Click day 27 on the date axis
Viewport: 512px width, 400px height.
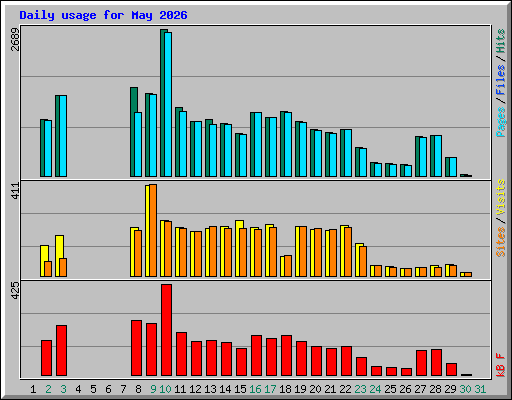click(420, 389)
